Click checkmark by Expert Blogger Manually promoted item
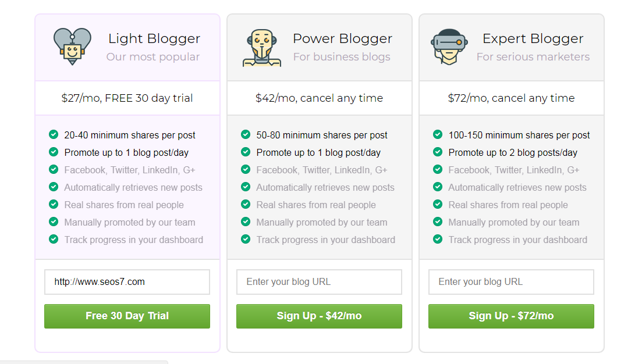Viewport: 642px width, 364px height. click(438, 222)
